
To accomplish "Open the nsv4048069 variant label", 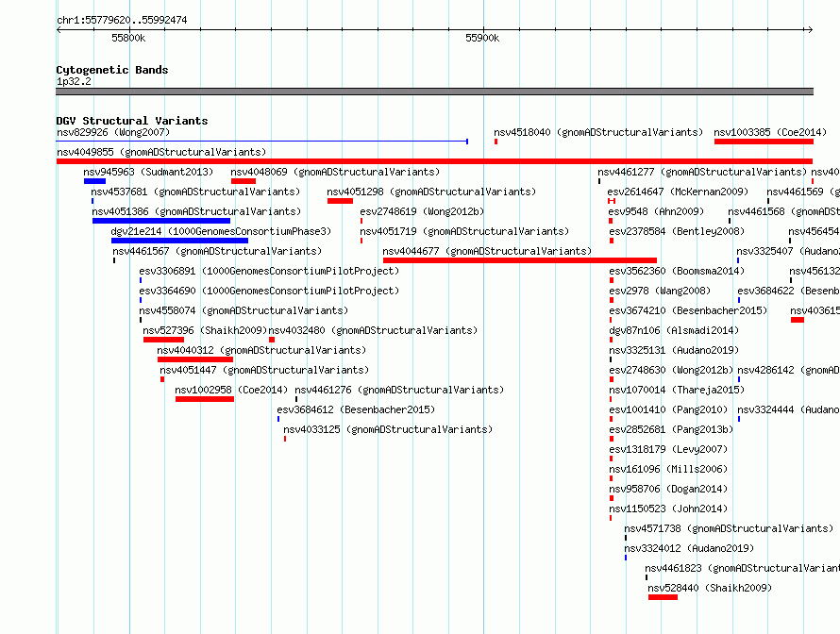I will point(335,172).
